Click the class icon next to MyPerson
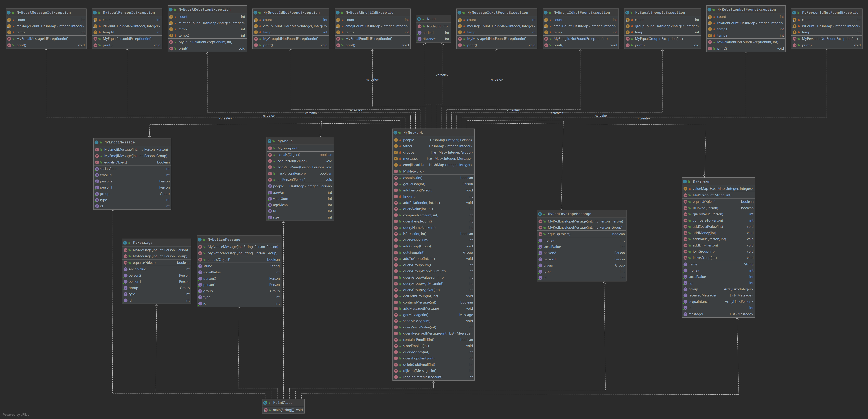The height and width of the screenshot is (419, 868). point(685,181)
